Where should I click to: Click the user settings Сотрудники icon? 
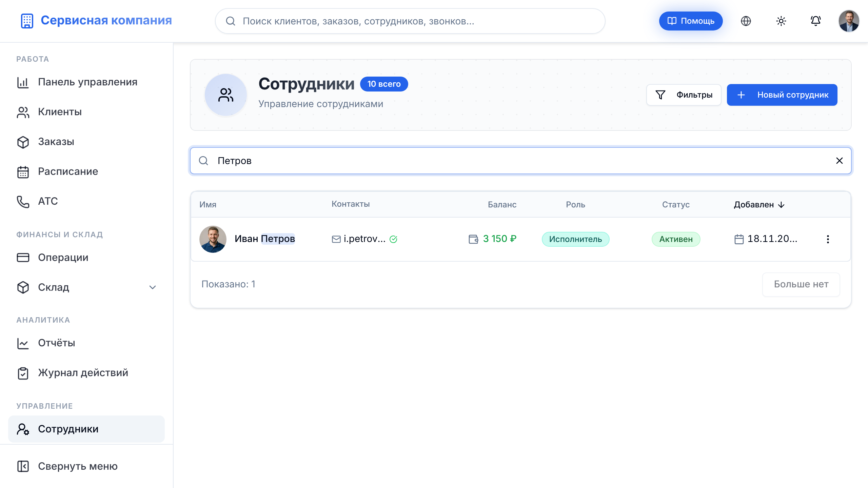23,429
